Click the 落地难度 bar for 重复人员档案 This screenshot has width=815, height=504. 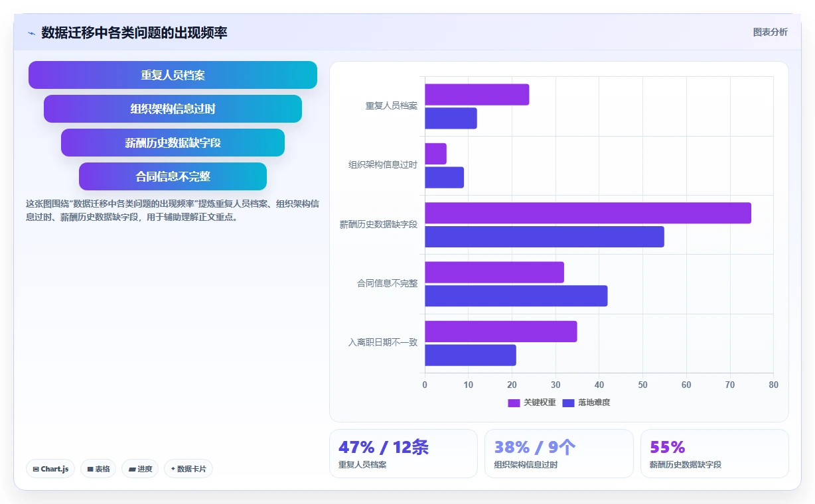[x=451, y=118]
